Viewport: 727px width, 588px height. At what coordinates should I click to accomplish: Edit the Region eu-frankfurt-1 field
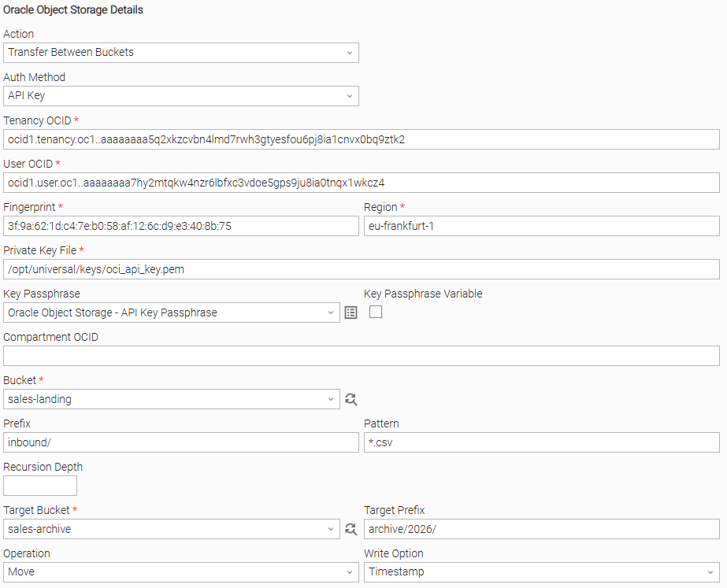point(542,226)
